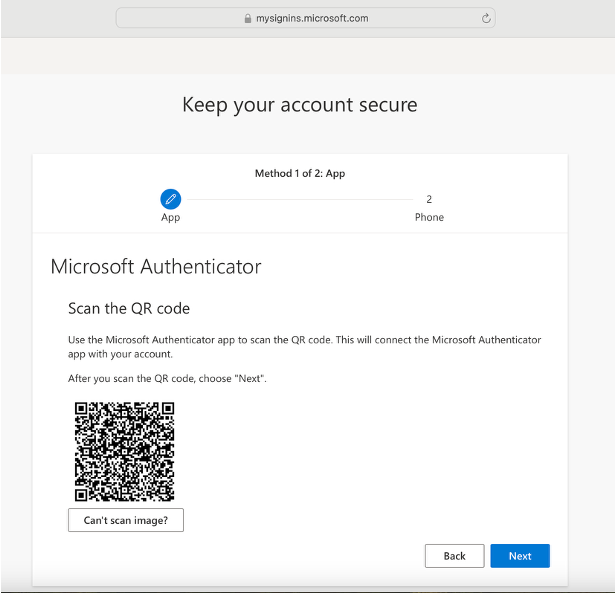
Task: Select the mysignins.microsoft.com address field
Action: click(x=305, y=18)
